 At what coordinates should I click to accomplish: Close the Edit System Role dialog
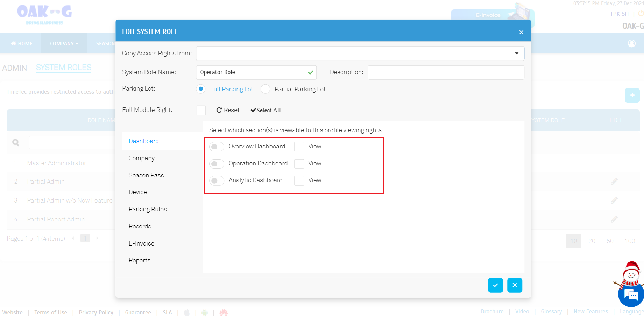point(521,32)
